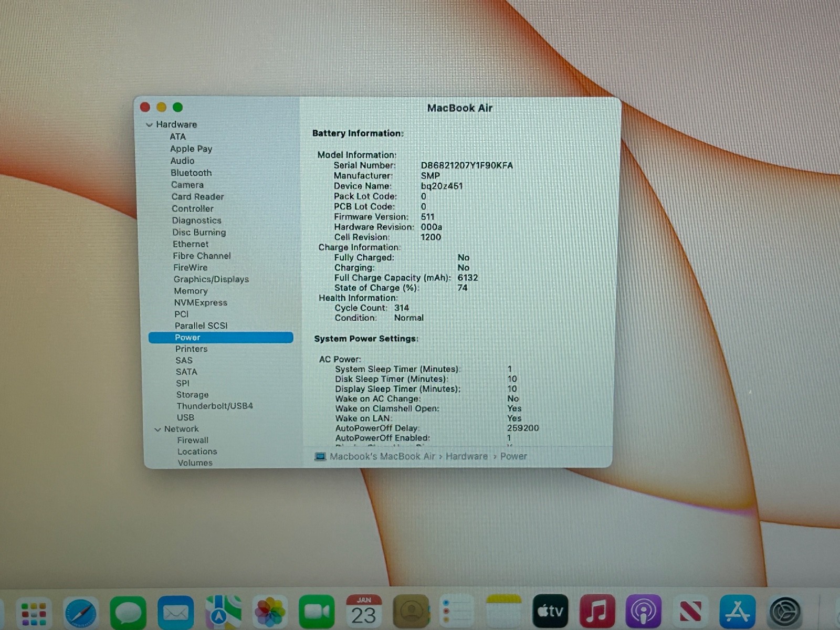Select Locations under Network

[197, 451]
